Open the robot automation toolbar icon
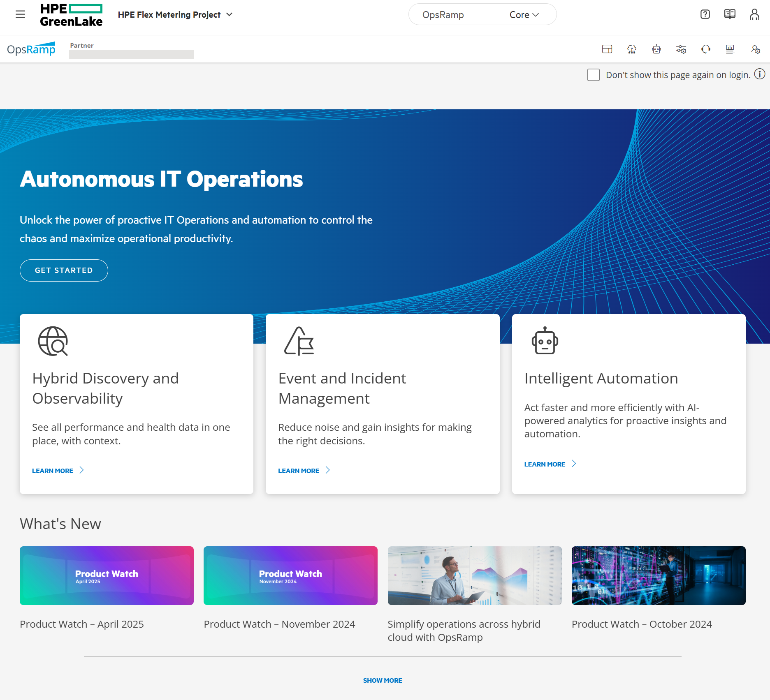 (x=656, y=49)
